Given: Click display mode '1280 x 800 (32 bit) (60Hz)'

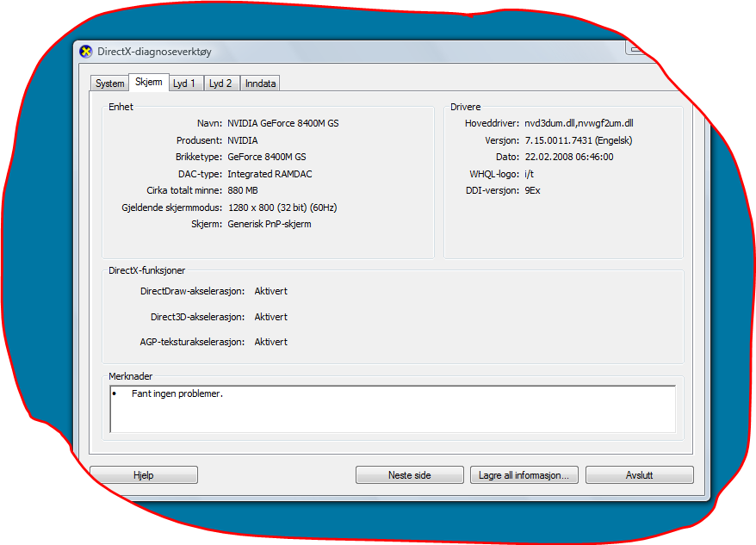Looking at the screenshot, I should 282,207.
